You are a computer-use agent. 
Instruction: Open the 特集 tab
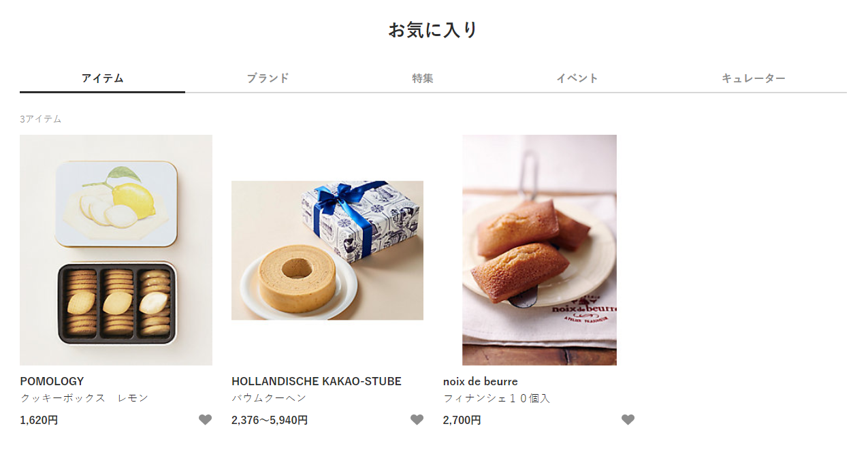423,78
